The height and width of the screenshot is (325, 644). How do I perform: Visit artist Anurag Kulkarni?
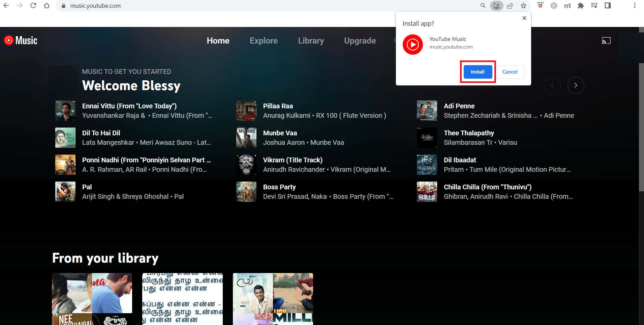287,115
